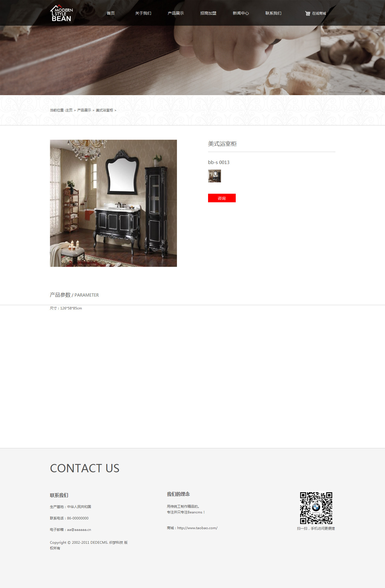The height and width of the screenshot is (588, 385).
Task: Visit the 在线商城 link
Action: tap(319, 13)
